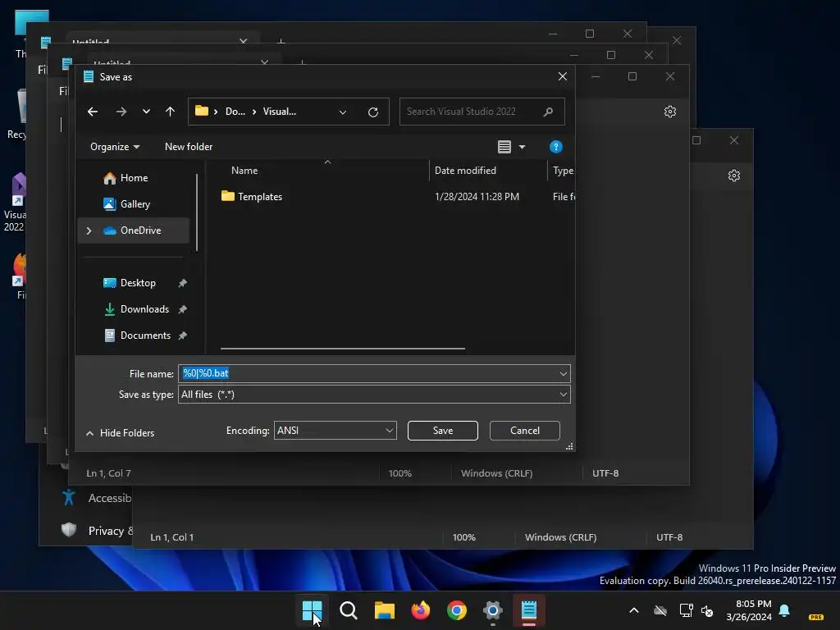Change view using the view layout icon

click(x=504, y=147)
